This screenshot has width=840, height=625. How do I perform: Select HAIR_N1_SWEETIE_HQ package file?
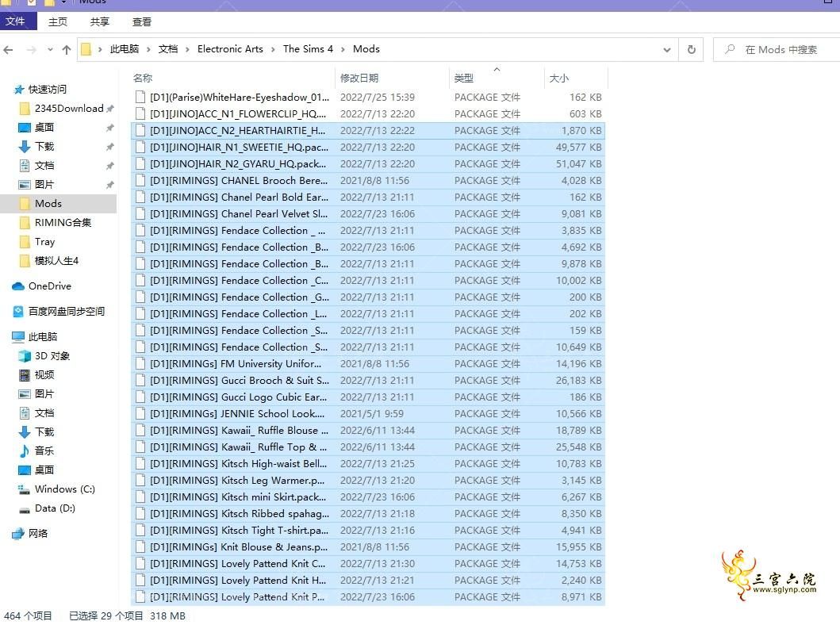tap(368, 147)
